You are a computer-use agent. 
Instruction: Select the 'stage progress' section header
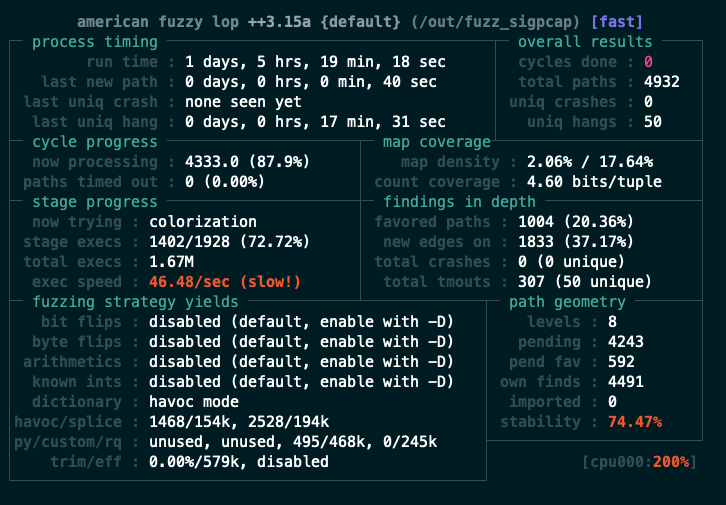point(95,202)
